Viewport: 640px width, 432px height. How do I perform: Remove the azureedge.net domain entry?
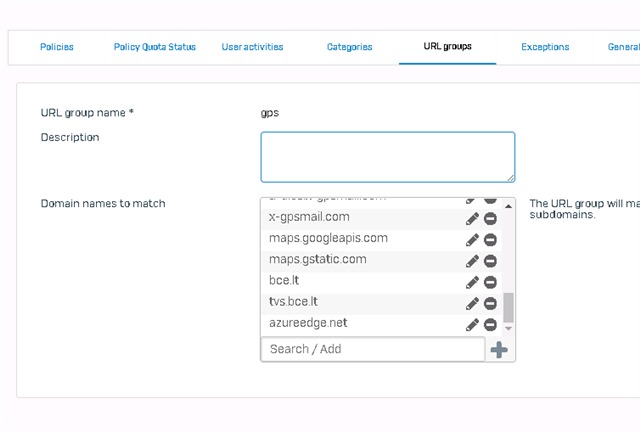[x=490, y=325]
